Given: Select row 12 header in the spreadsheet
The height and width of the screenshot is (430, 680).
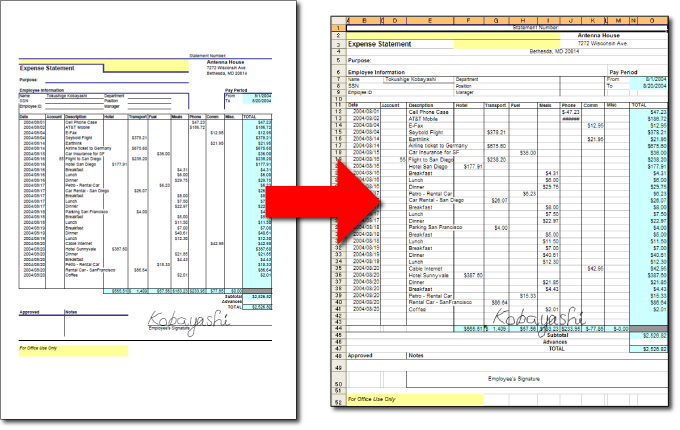Looking at the screenshot, I should [x=338, y=112].
